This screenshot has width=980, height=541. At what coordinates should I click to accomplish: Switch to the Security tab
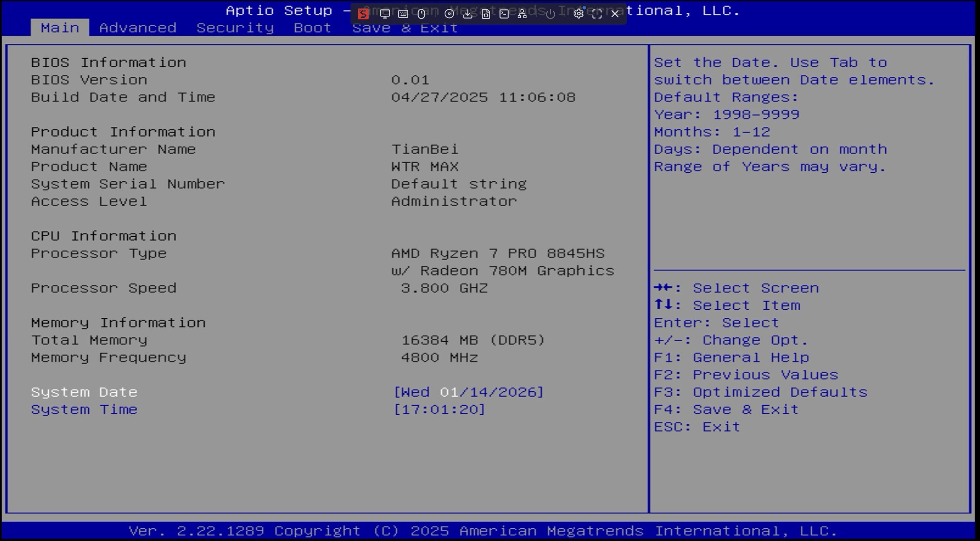click(235, 28)
